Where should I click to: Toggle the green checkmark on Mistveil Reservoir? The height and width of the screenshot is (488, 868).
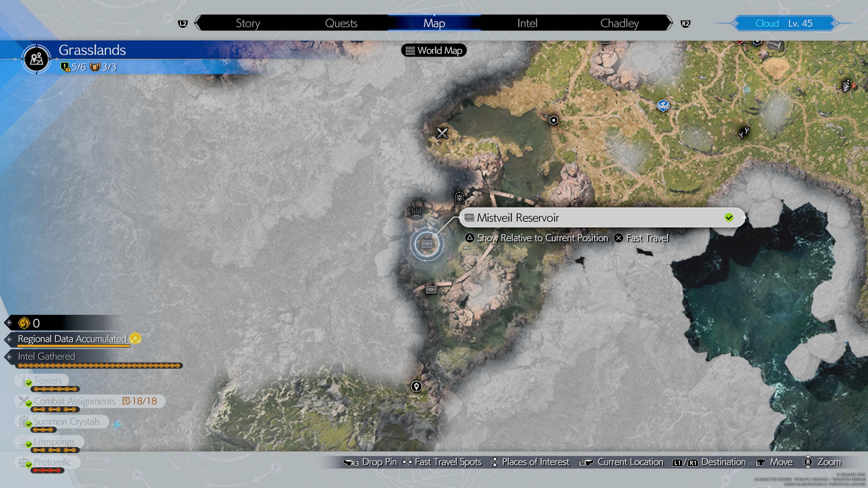pos(729,218)
